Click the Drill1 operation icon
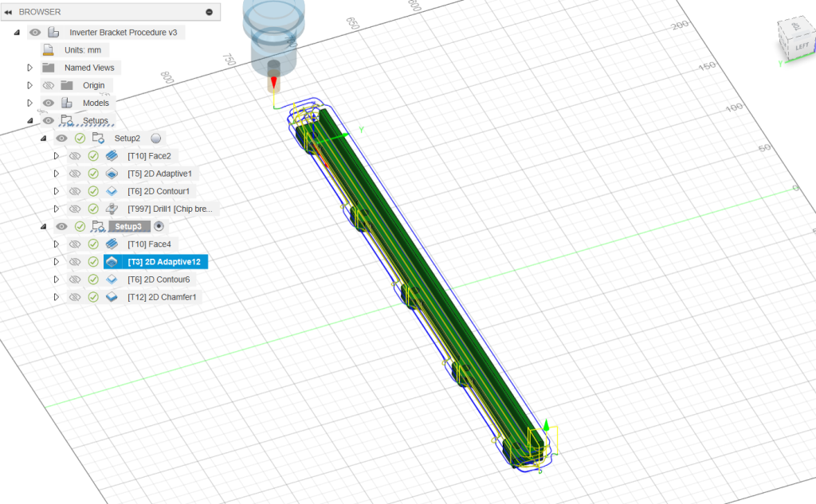The height and width of the screenshot is (504, 816). pyautogui.click(x=112, y=209)
